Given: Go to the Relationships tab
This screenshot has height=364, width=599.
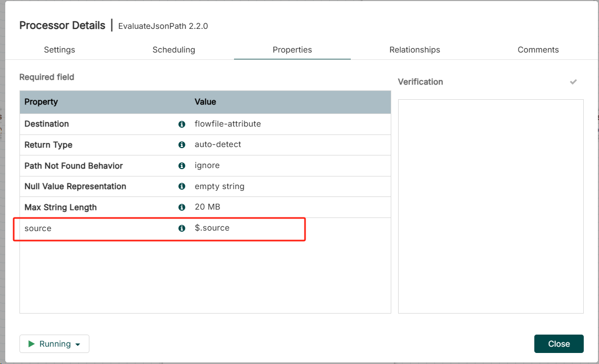Looking at the screenshot, I should (x=414, y=50).
